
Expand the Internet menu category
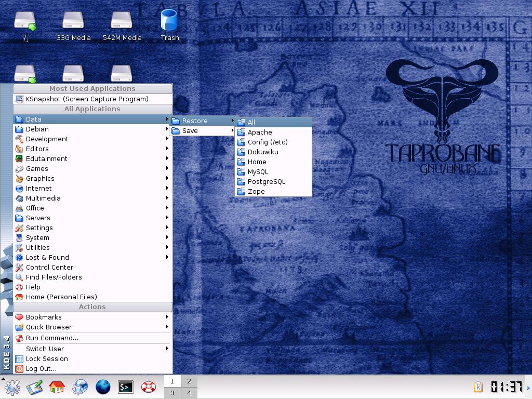[x=92, y=188]
